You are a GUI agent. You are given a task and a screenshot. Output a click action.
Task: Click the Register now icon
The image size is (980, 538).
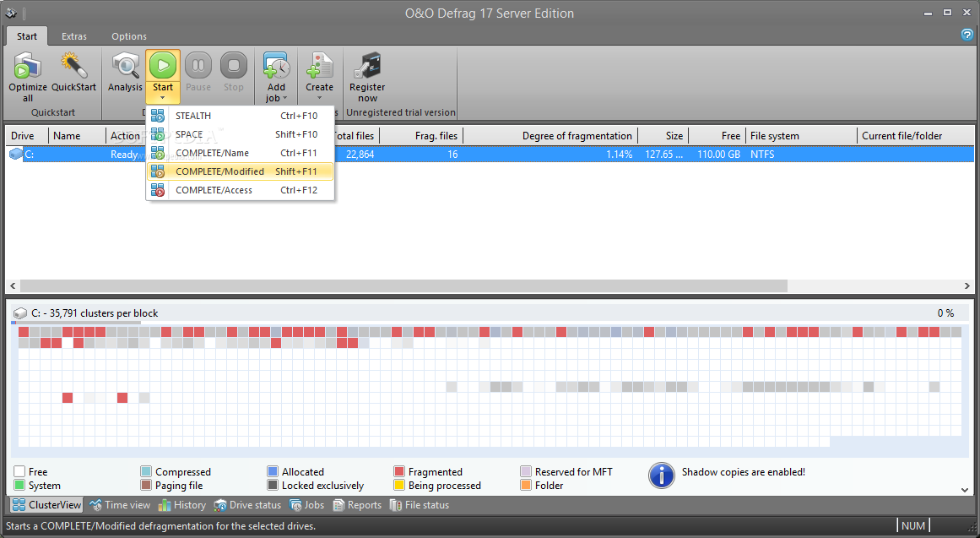[367, 67]
